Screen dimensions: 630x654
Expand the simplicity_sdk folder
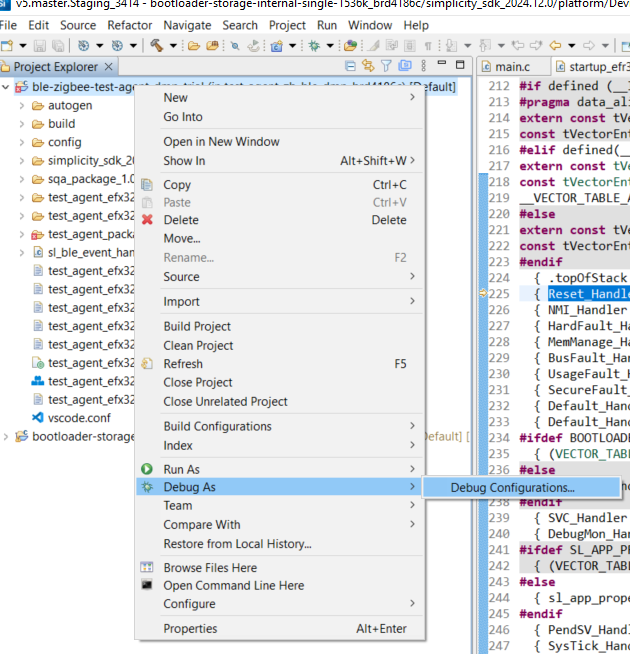[x=22, y=161]
